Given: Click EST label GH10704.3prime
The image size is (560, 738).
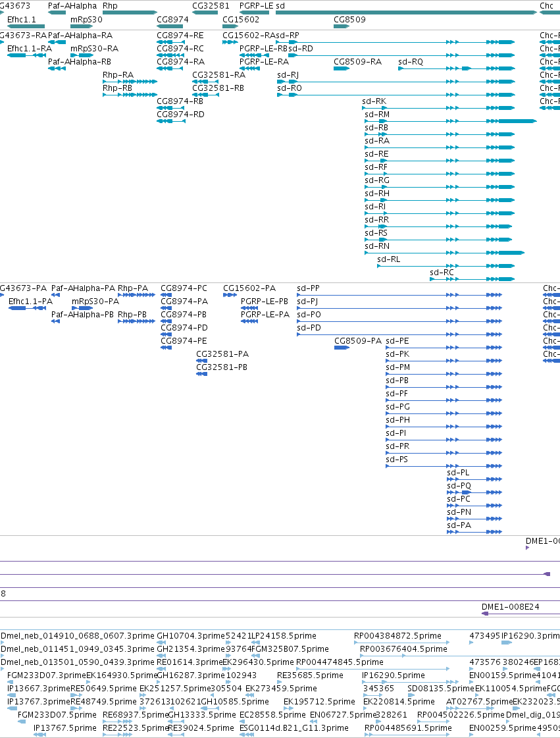Looking at the screenshot, I should [191, 636].
